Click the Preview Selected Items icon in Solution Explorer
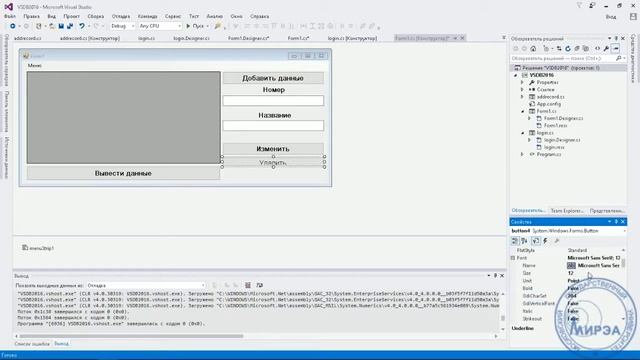Viewport: 640px width, 360px height. click(x=616, y=49)
